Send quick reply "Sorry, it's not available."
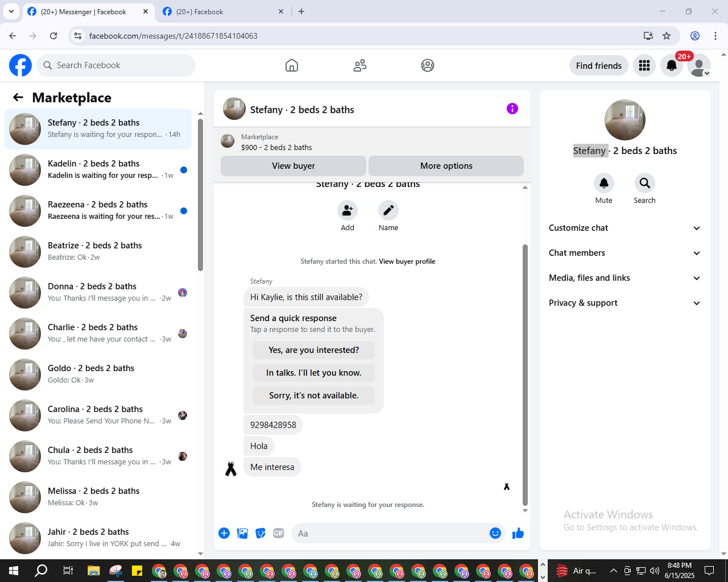This screenshot has width=728, height=582. click(314, 396)
